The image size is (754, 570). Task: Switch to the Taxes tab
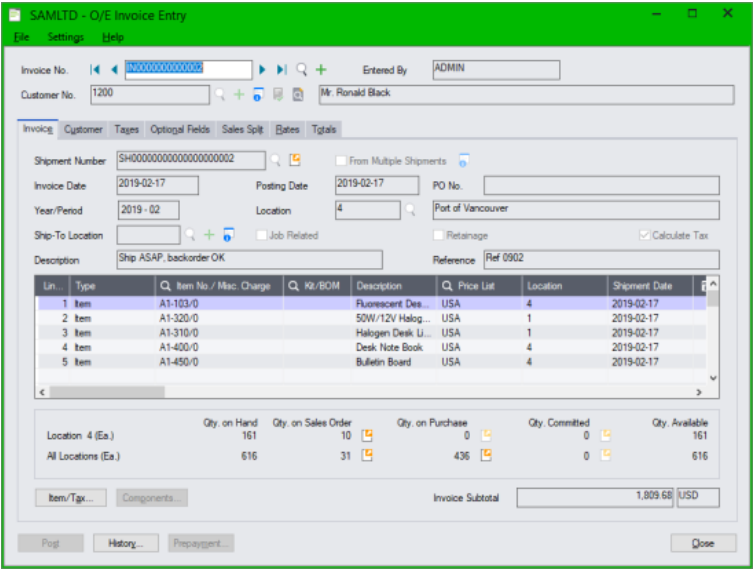coord(126,129)
